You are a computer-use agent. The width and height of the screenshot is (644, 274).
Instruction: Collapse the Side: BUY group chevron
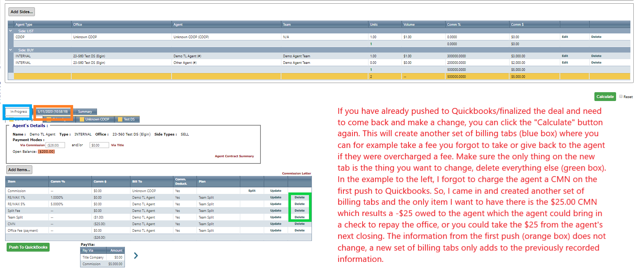tap(11, 50)
